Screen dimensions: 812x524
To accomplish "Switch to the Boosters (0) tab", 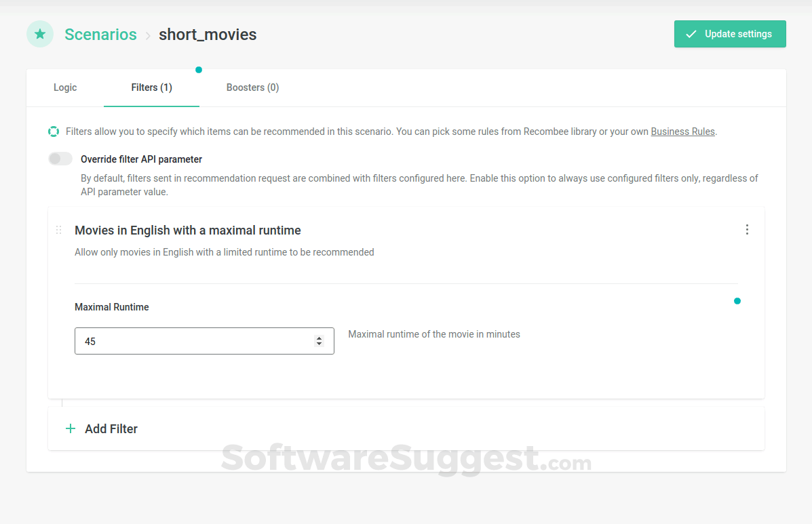I will point(252,87).
